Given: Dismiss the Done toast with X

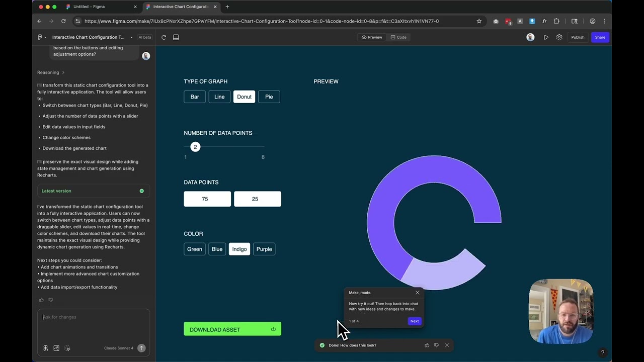Looking at the screenshot, I should (x=447, y=345).
